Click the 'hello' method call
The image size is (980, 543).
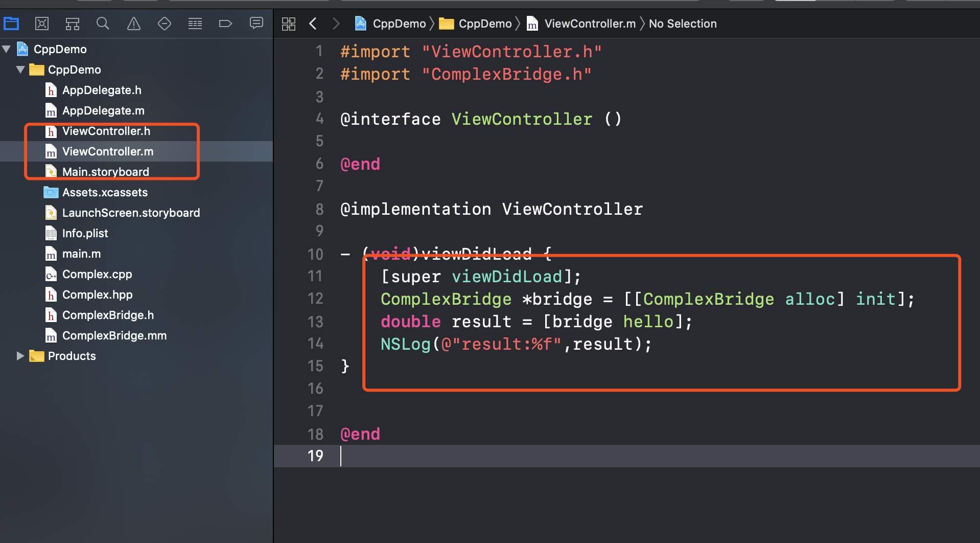pos(648,322)
